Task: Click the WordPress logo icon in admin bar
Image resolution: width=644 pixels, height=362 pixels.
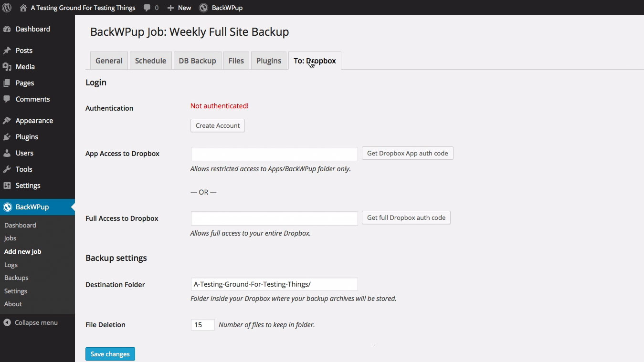Action: pos(7,8)
